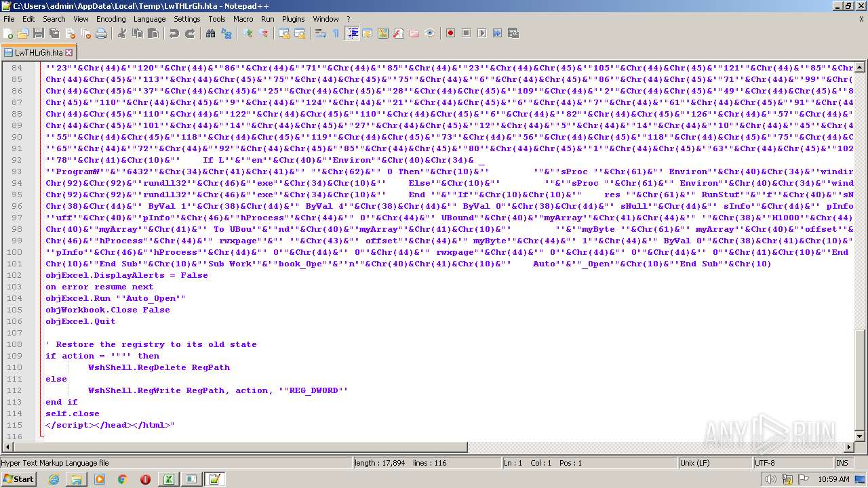Toggle word wrap toolbar button
868x488 pixels.
pos(321,33)
